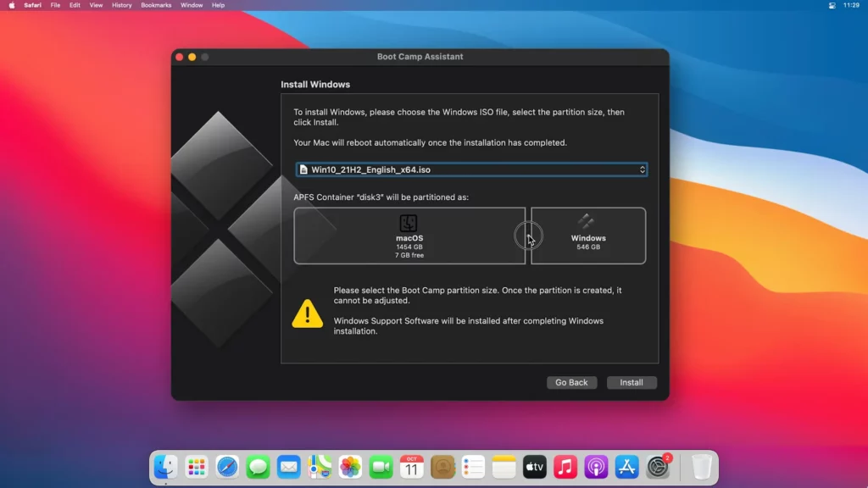Open the File menu
This screenshot has width=868, height=488.
click(55, 6)
